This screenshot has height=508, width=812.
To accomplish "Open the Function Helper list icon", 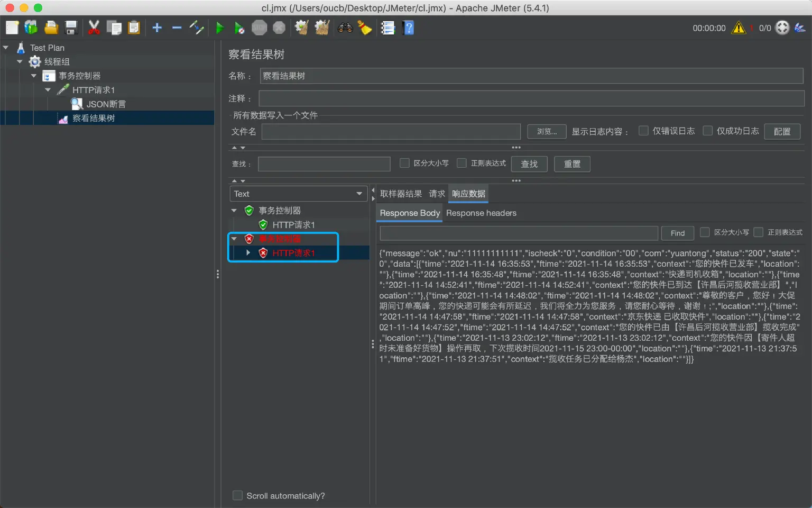I will (388, 28).
